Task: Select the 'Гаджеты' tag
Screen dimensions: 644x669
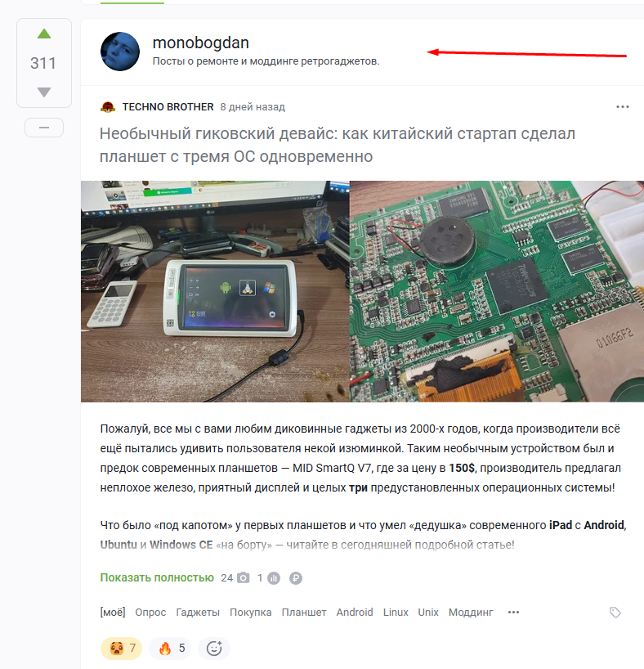Action: (198, 613)
